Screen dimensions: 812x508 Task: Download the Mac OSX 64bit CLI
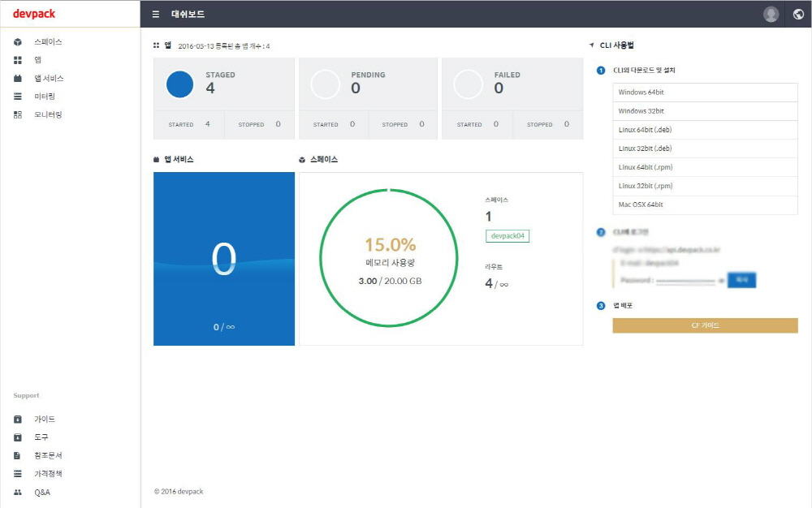click(x=705, y=204)
